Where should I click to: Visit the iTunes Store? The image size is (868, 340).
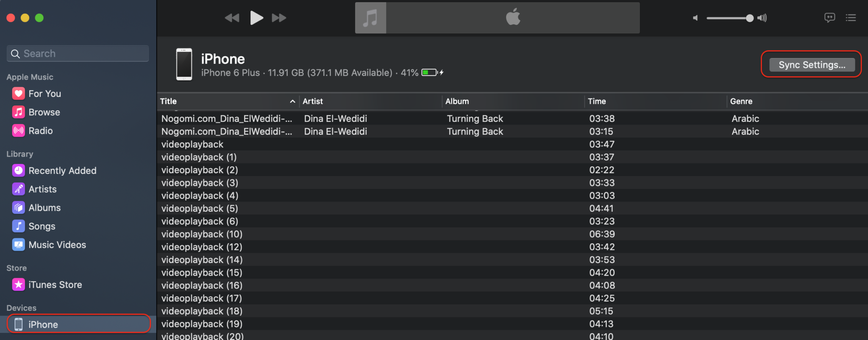click(55, 285)
